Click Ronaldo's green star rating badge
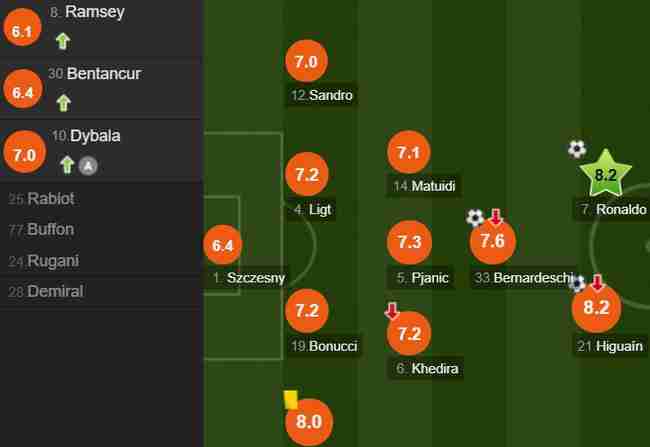Screen dimensions: 650x447 tap(605, 174)
